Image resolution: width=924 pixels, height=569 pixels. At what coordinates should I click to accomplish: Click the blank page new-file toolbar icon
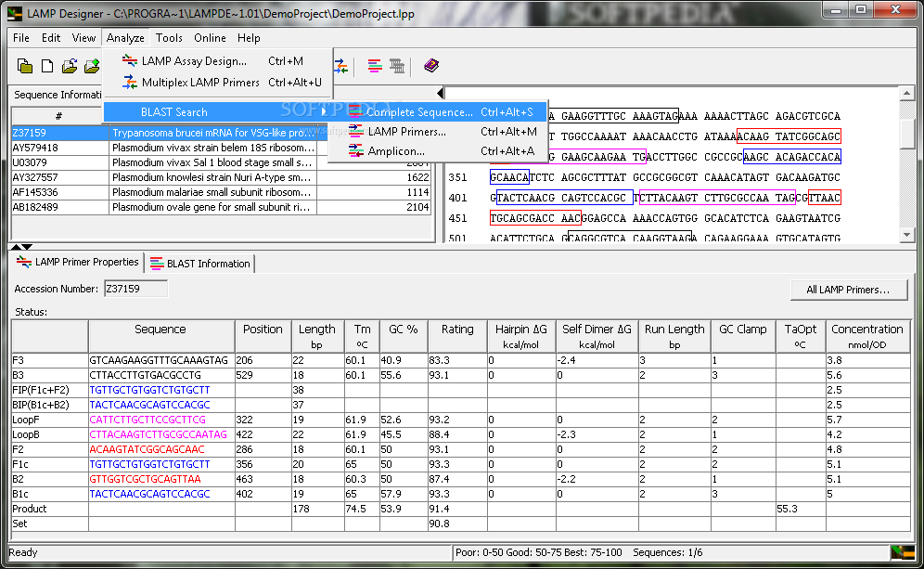click(47, 66)
